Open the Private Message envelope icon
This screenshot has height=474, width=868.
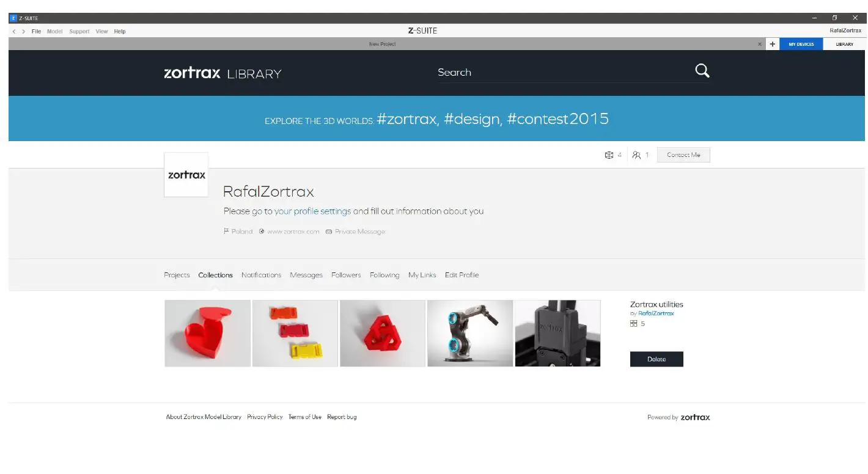click(329, 232)
